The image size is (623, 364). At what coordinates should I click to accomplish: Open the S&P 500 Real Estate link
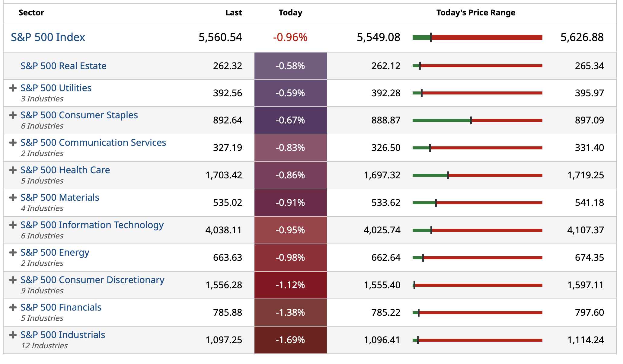(63, 66)
